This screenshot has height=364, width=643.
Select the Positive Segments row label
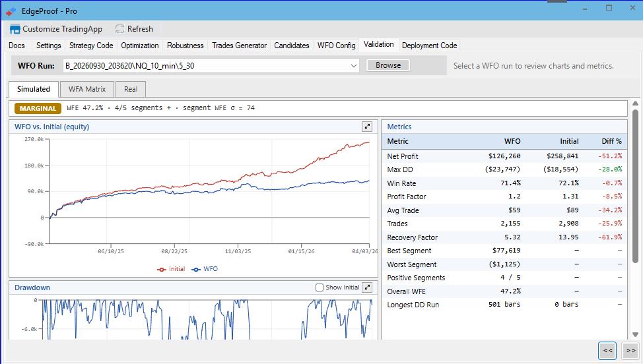pyautogui.click(x=416, y=278)
